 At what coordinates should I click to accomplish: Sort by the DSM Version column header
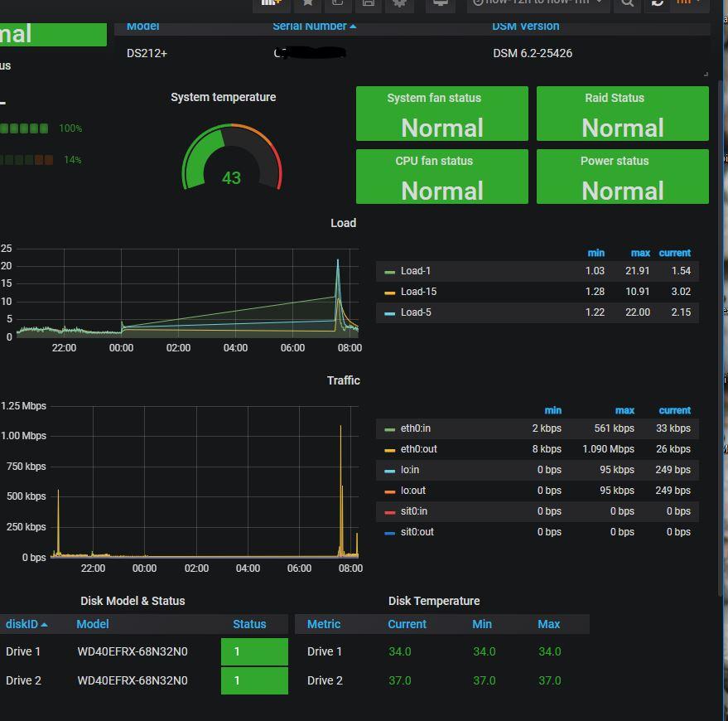pyautogui.click(x=526, y=27)
